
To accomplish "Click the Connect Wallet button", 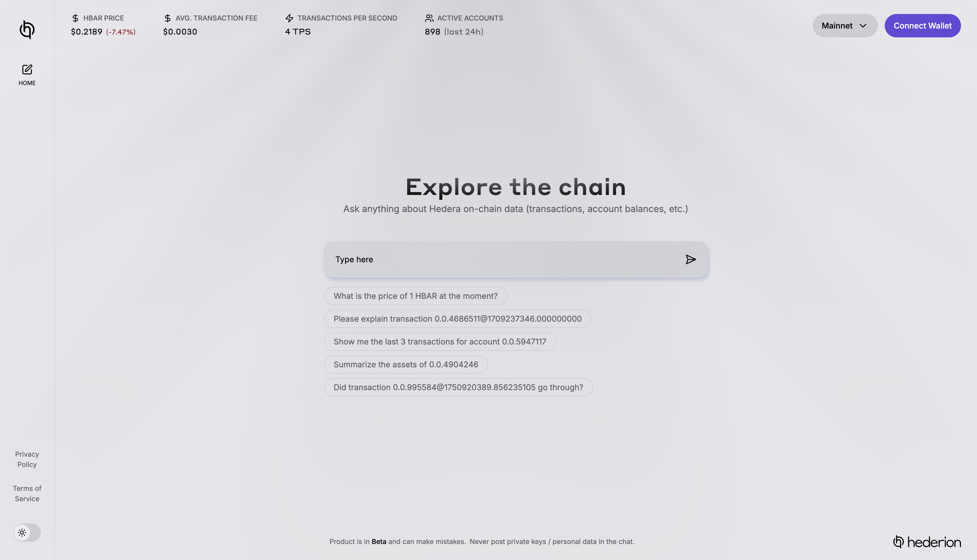I will tap(922, 26).
